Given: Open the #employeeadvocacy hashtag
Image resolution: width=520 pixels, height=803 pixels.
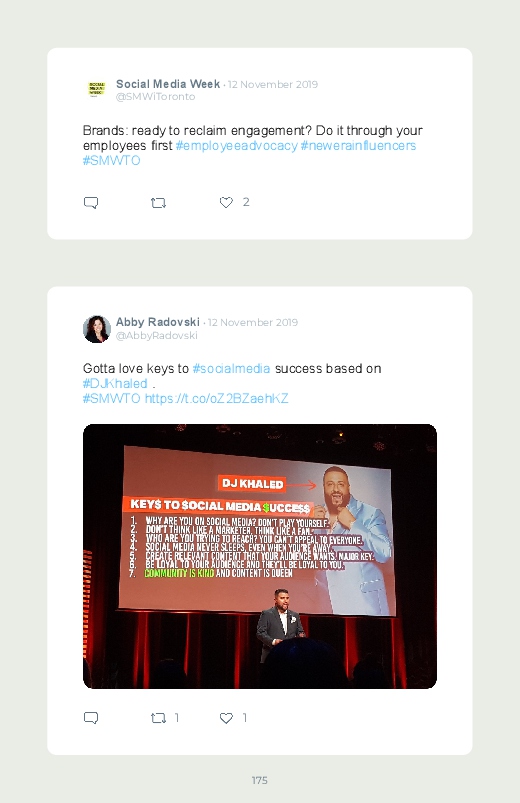Looking at the screenshot, I should pos(236,145).
